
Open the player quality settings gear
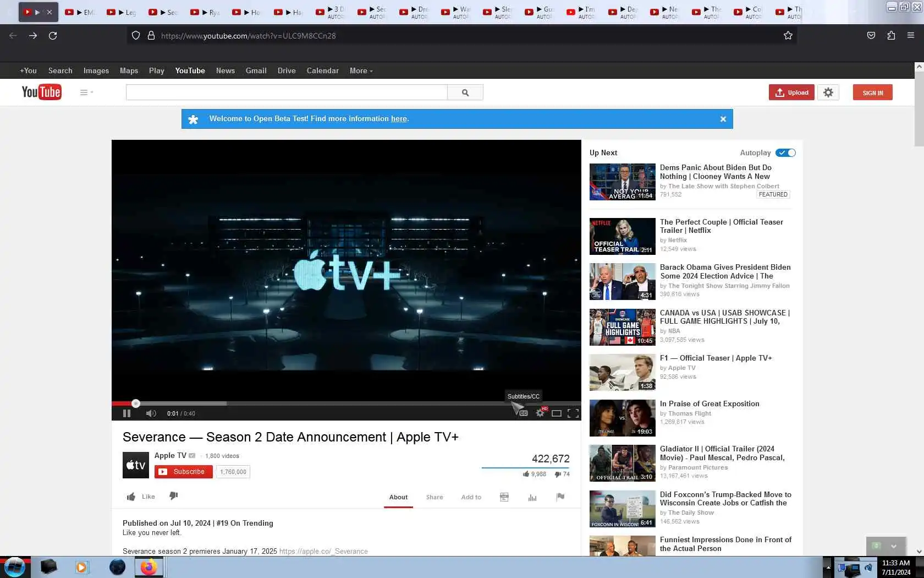point(540,413)
